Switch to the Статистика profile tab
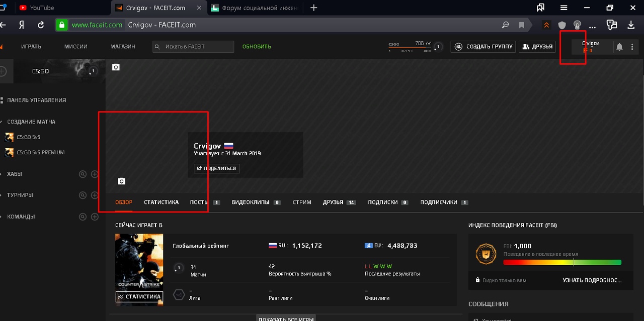Viewport: 644px width, 321px height. coord(161,202)
